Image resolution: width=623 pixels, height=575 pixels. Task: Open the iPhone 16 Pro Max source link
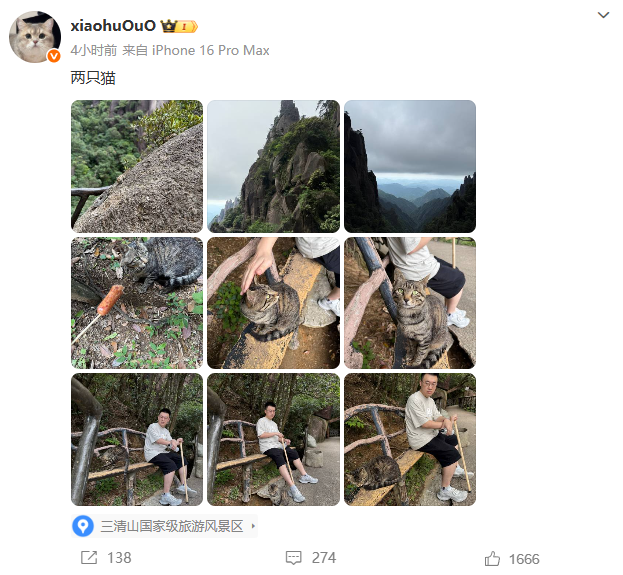(x=211, y=50)
